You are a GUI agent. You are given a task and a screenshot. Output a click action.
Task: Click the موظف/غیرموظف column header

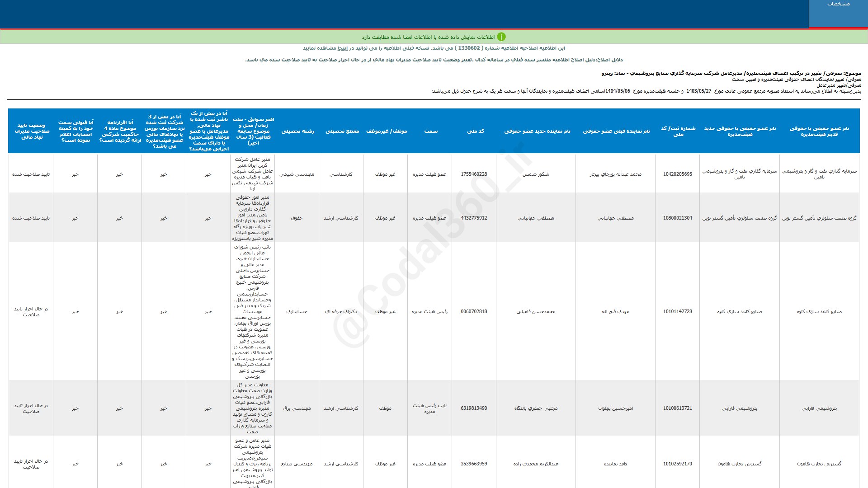click(386, 131)
